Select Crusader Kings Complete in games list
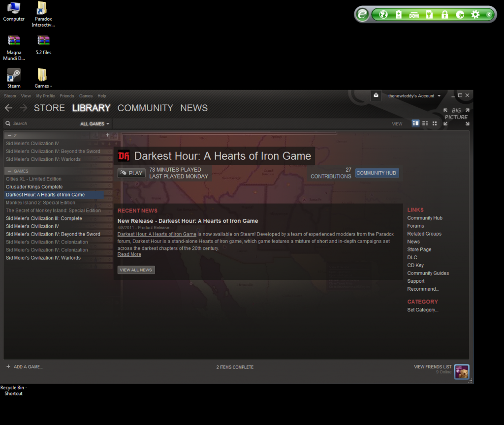This screenshot has height=425, width=504. pyautogui.click(x=34, y=187)
